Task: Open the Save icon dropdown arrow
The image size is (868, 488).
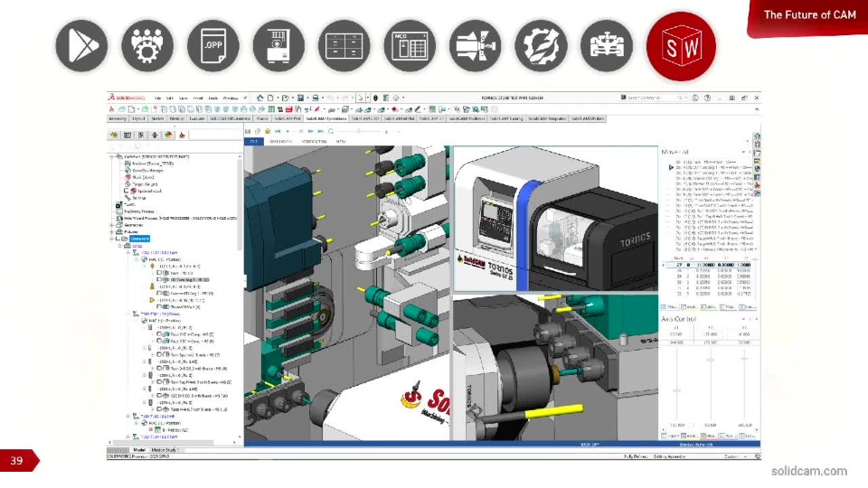Action: 307,98
